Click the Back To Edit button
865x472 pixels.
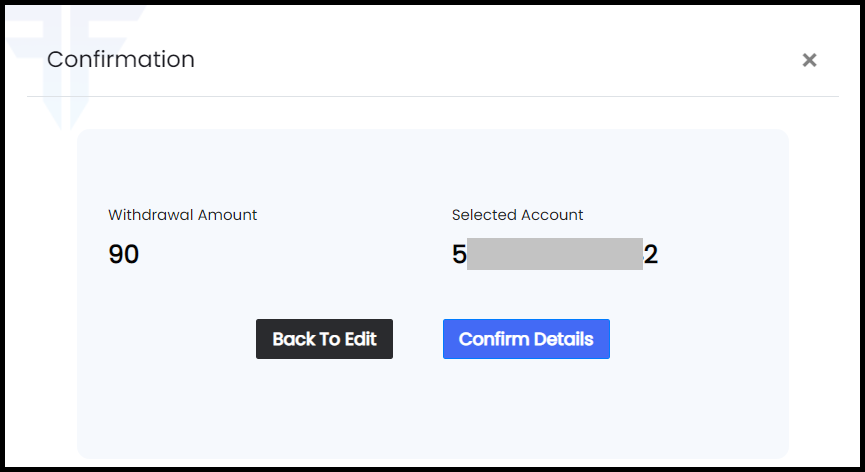pyautogui.click(x=324, y=339)
